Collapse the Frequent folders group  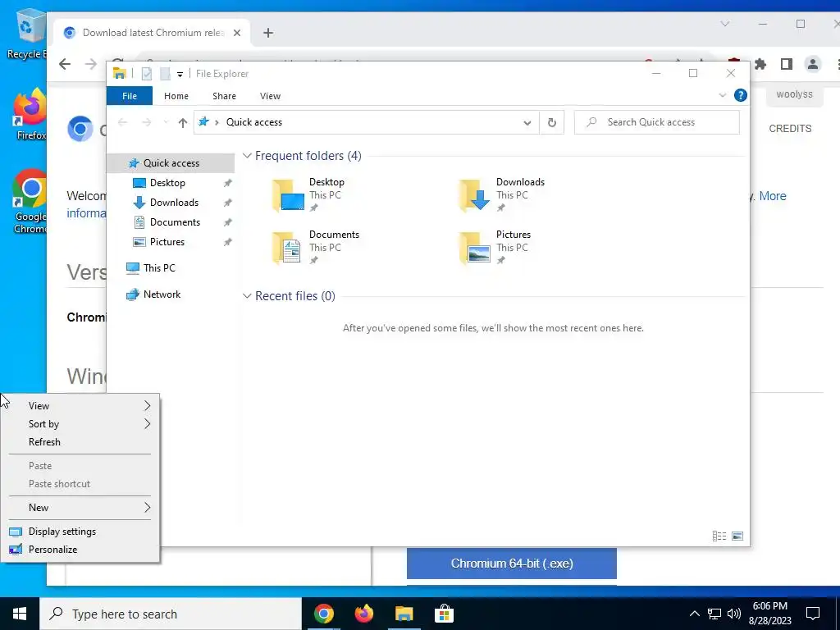(x=247, y=156)
